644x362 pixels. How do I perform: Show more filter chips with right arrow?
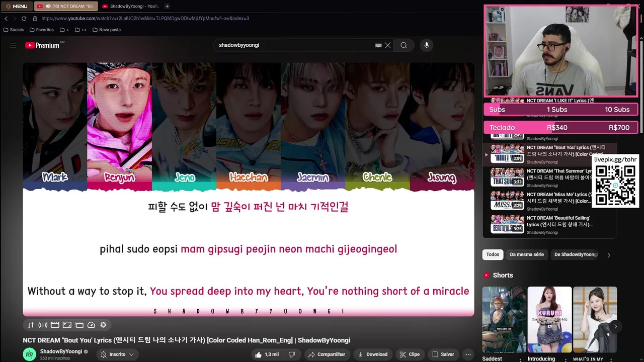click(x=609, y=255)
